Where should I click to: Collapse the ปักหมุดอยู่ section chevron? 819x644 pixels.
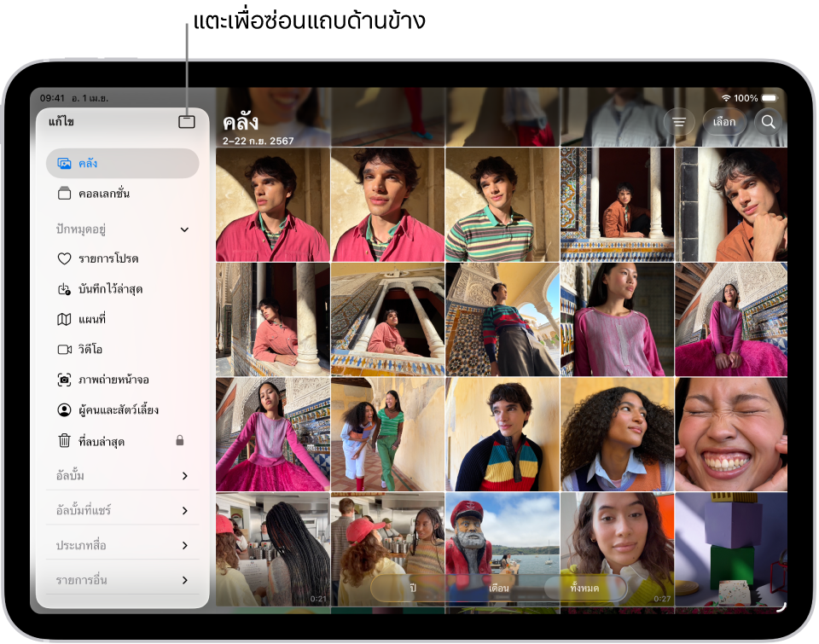coord(184,229)
